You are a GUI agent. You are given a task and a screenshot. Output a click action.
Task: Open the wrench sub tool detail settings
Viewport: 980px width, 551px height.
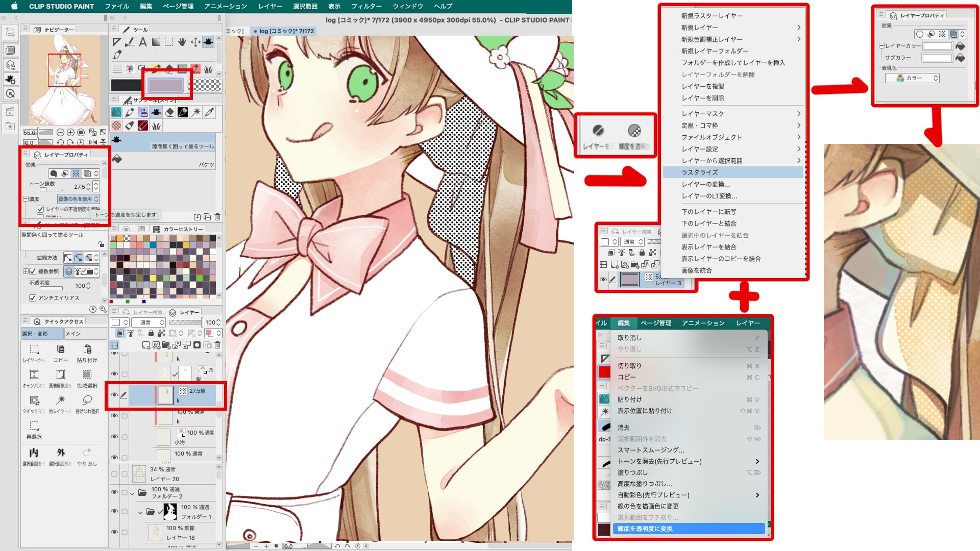tap(103, 309)
